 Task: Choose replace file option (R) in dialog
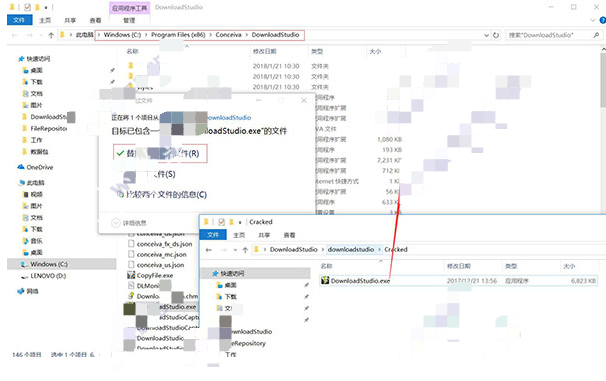pos(160,153)
